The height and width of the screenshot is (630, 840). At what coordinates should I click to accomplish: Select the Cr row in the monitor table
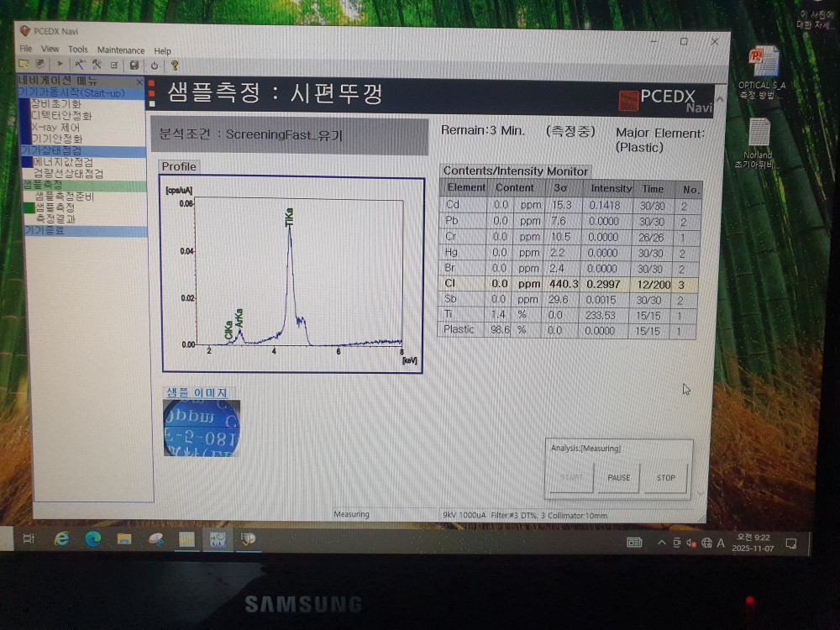click(569, 237)
